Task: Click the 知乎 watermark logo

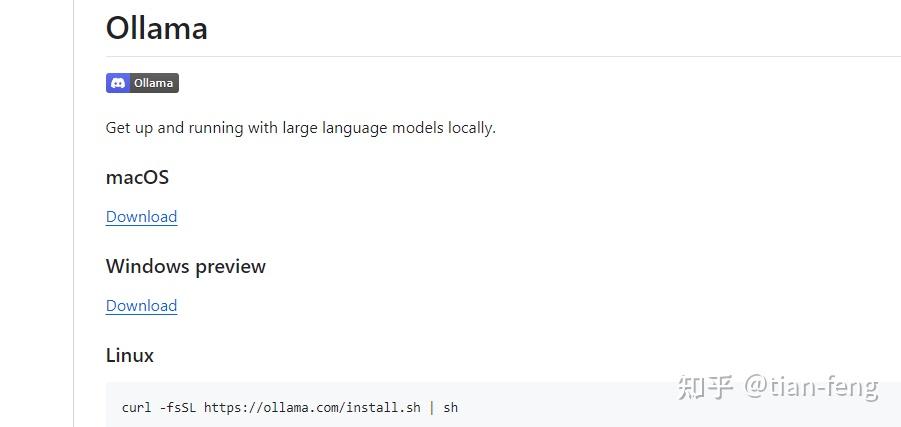Action: pos(706,387)
